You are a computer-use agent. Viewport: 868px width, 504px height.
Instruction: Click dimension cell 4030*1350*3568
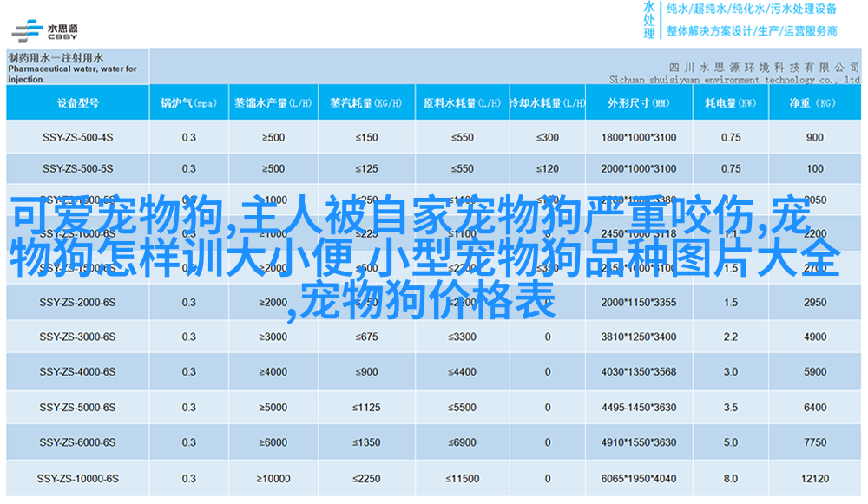tap(639, 372)
